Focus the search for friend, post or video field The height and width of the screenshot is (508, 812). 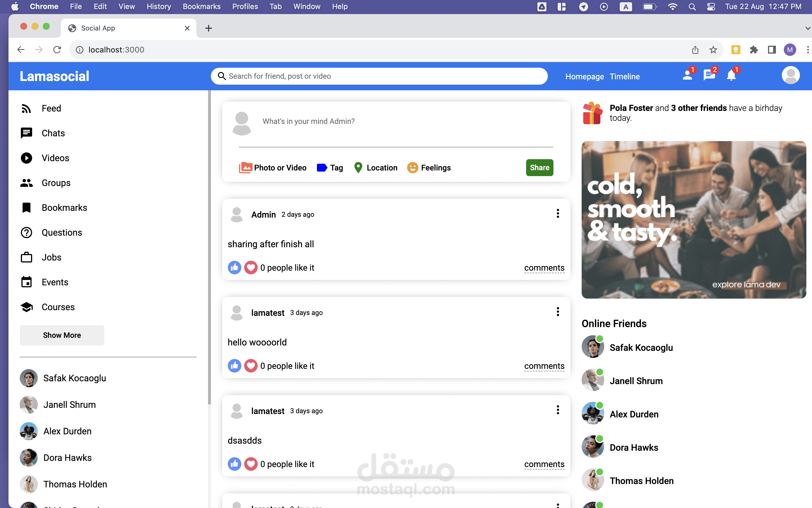[x=379, y=76]
